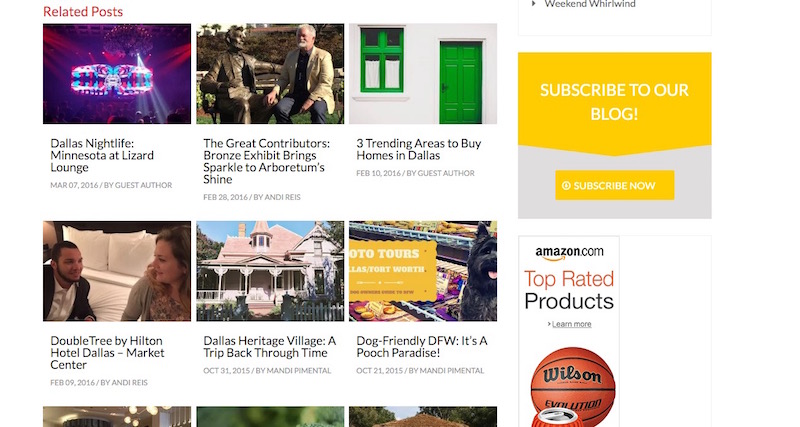Click the black dog photo tours thumbnail
Image resolution: width=800 pixels, height=427 pixels.
click(423, 271)
